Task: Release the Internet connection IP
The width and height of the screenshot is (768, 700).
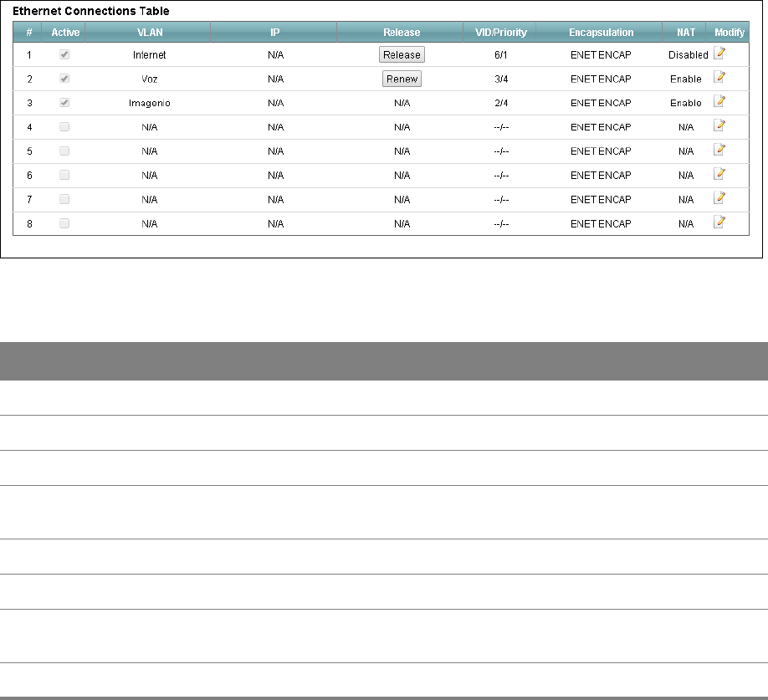Action: coord(402,54)
